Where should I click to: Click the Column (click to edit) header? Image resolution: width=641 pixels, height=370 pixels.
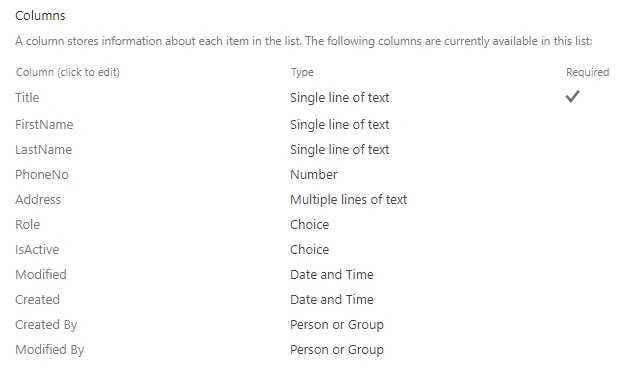pos(68,72)
